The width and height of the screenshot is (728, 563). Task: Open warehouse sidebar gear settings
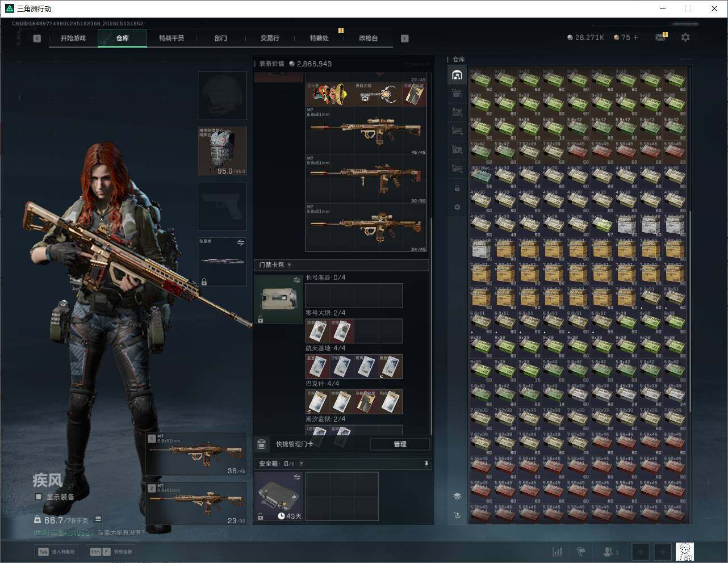click(x=457, y=207)
